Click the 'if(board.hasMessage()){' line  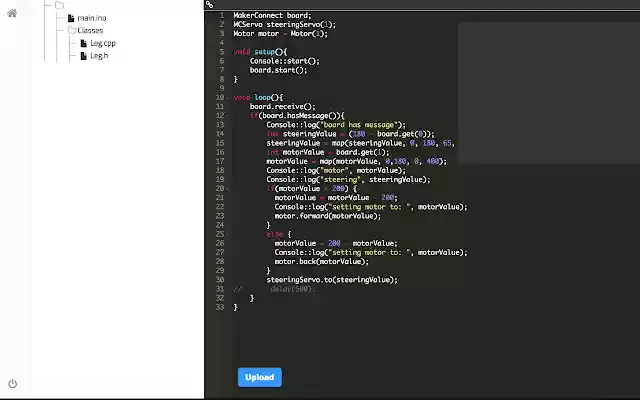coord(297,116)
